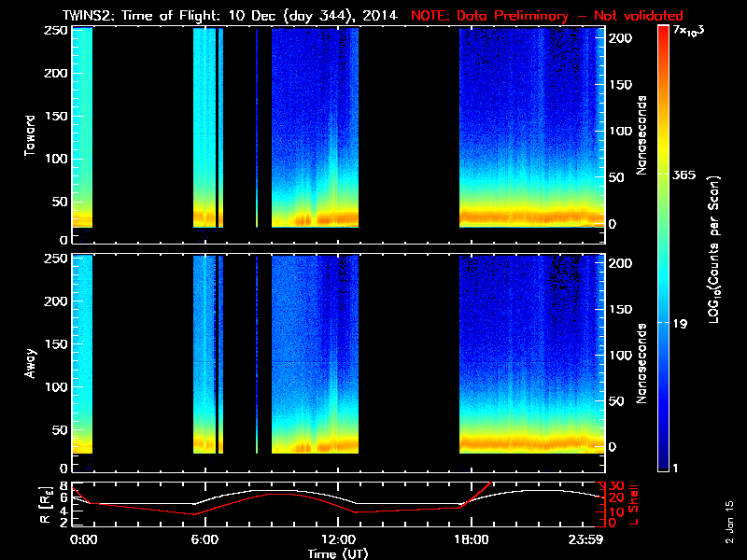Click the vertical rainbow color bar
The image size is (747, 560).
click(663, 249)
